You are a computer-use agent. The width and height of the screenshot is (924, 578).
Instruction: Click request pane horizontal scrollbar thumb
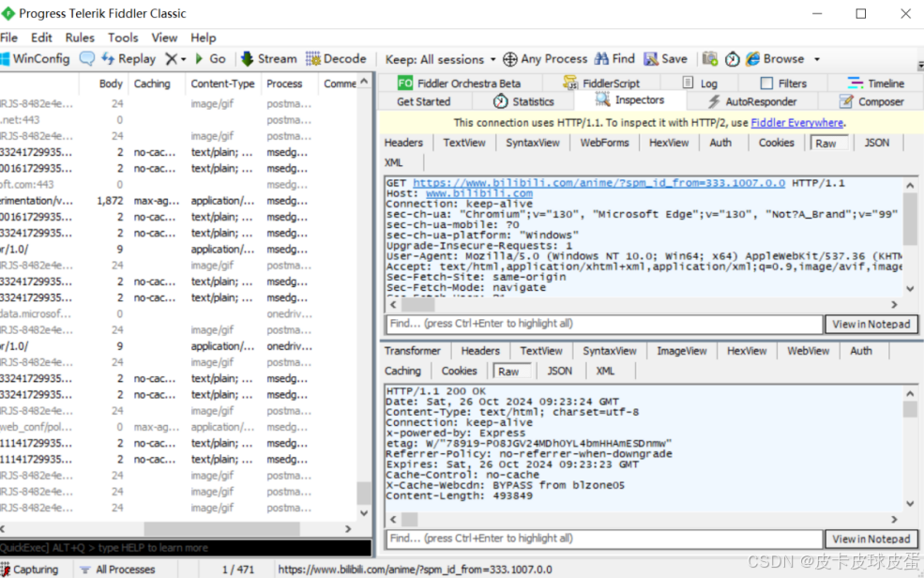417,305
